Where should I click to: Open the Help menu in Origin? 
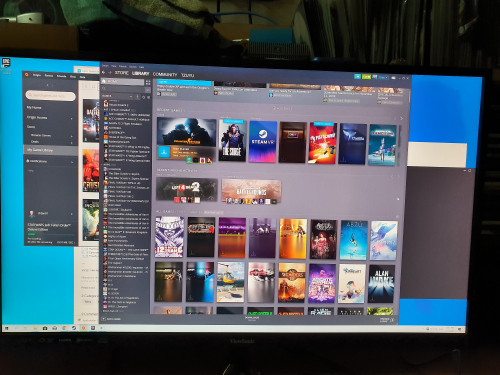[x=82, y=77]
